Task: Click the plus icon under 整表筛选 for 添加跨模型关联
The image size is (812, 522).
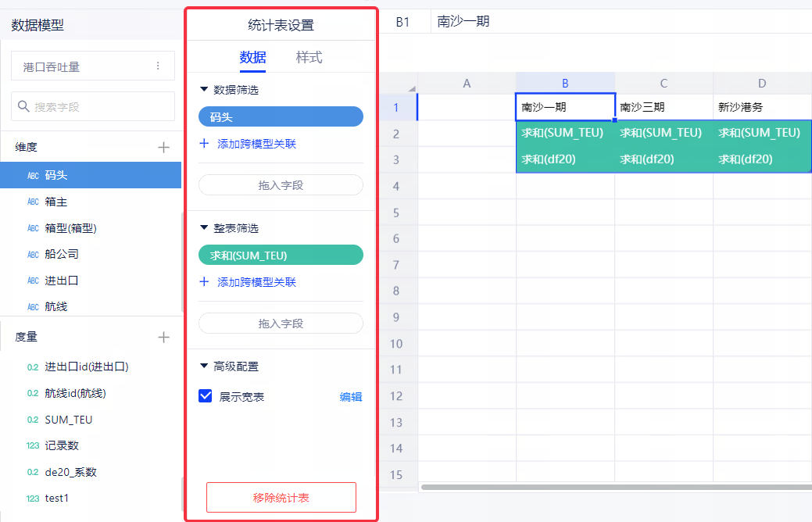Action: [x=205, y=282]
